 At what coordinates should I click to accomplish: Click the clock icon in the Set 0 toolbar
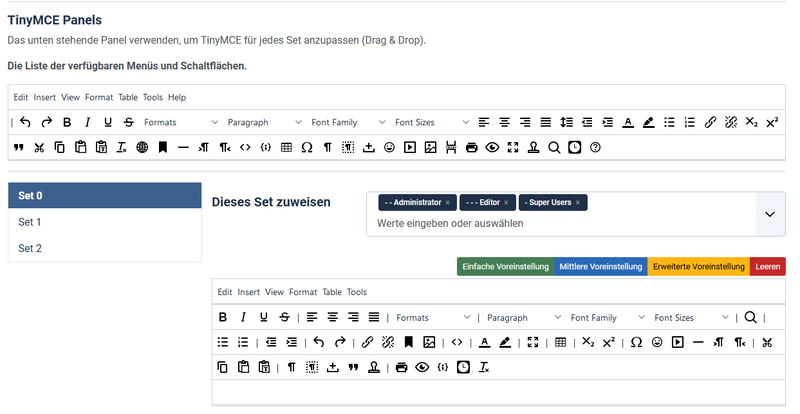(x=463, y=367)
